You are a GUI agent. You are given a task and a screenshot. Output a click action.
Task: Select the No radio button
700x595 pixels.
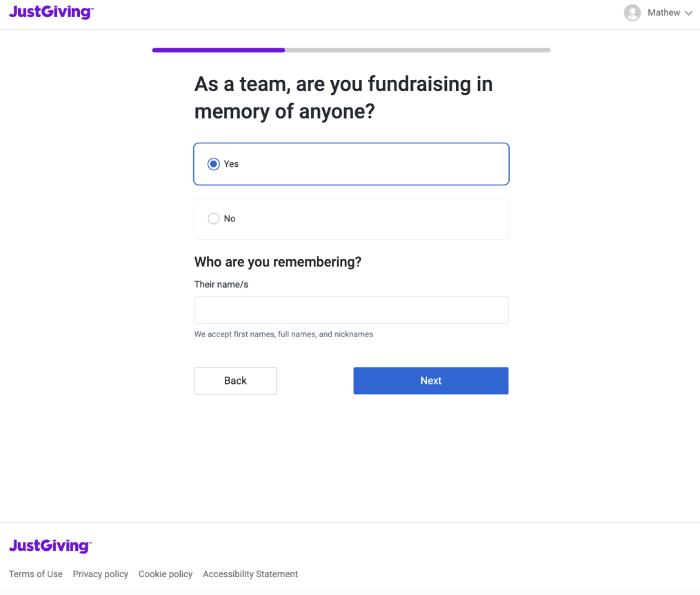[x=213, y=218]
